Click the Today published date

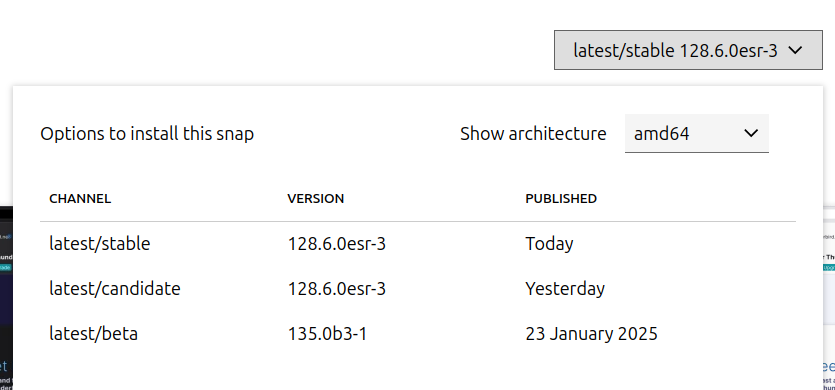(x=549, y=244)
